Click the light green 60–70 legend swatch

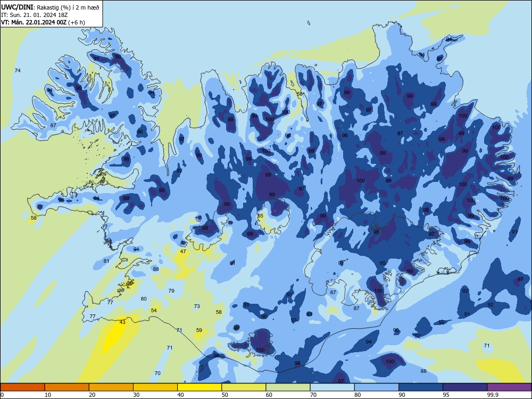[x=288, y=387]
